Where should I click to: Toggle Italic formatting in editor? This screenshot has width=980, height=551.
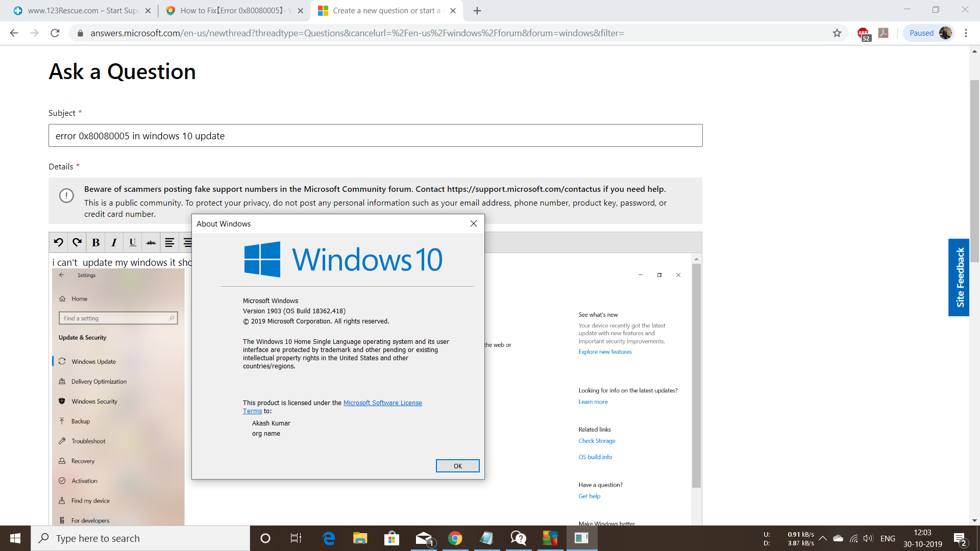coord(114,243)
